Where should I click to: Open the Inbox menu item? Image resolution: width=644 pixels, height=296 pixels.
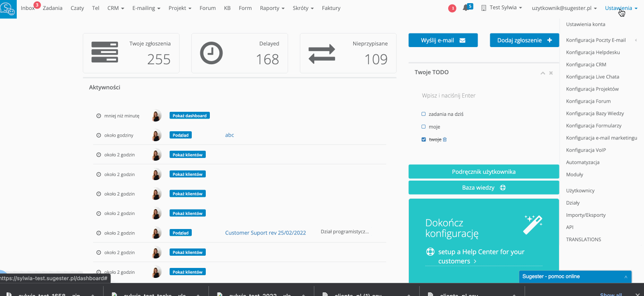28,8
